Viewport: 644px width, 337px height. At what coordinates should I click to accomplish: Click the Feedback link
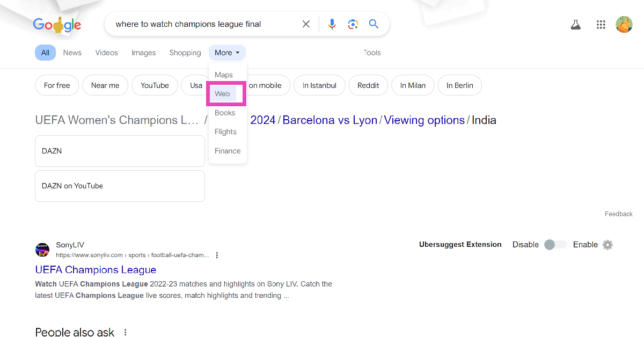(x=618, y=214)
